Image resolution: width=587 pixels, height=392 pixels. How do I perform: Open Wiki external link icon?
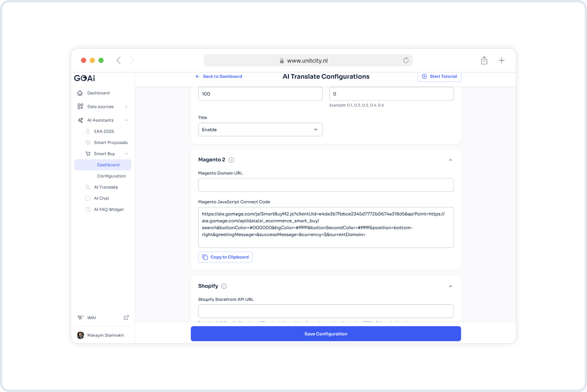click(x=126, y=317)
